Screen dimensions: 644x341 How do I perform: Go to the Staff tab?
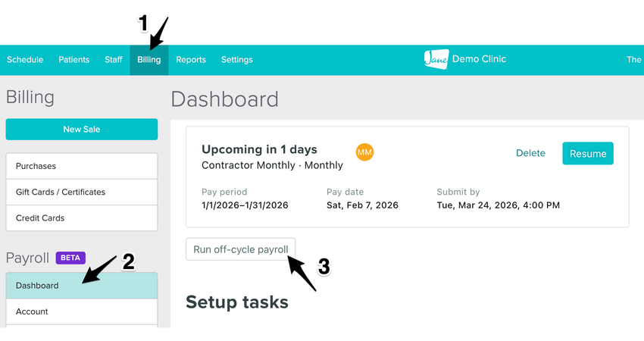pos(114,60)
